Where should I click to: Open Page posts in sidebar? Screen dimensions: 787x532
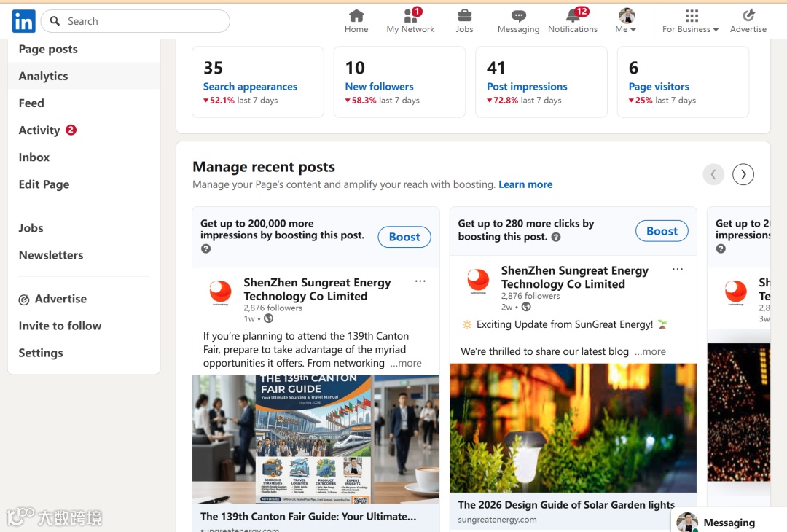48,49
